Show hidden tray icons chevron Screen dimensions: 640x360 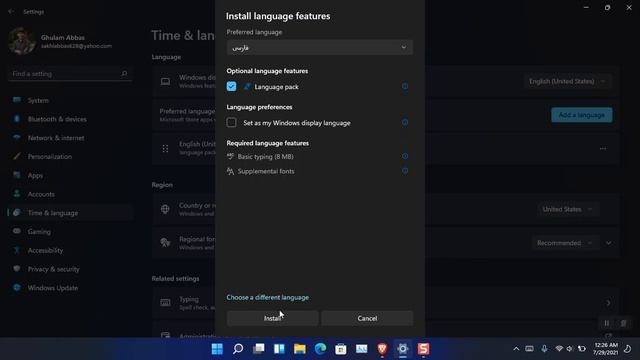[x=516, y=349]
